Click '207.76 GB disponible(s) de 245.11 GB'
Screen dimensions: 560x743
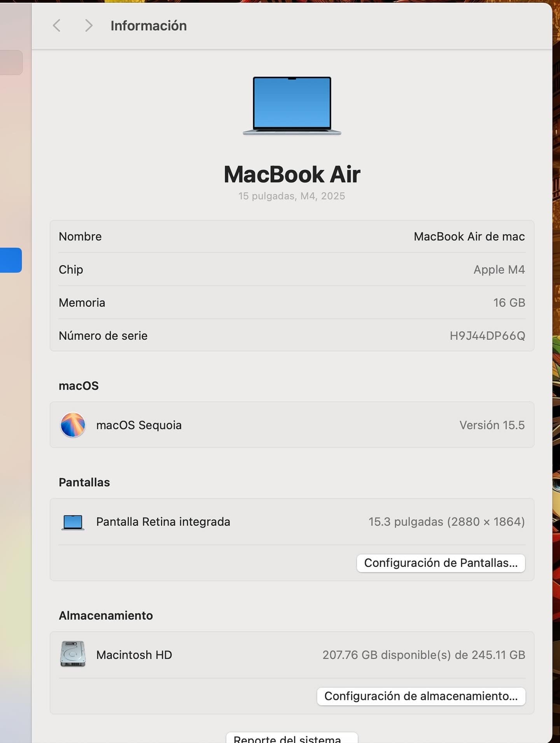point(424,655)
